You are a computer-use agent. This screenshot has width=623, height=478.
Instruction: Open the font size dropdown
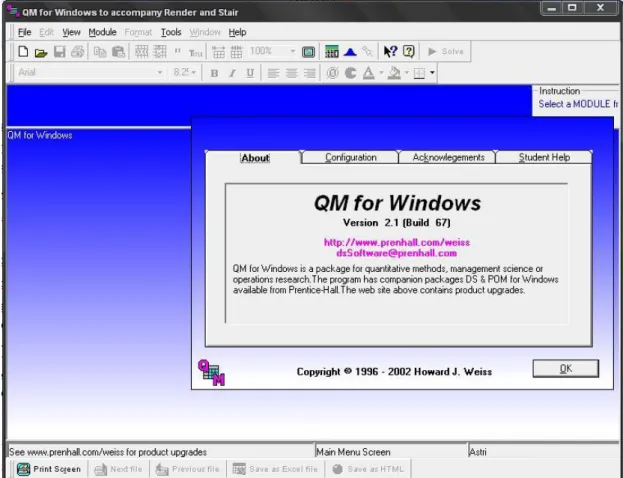[194, 73]
